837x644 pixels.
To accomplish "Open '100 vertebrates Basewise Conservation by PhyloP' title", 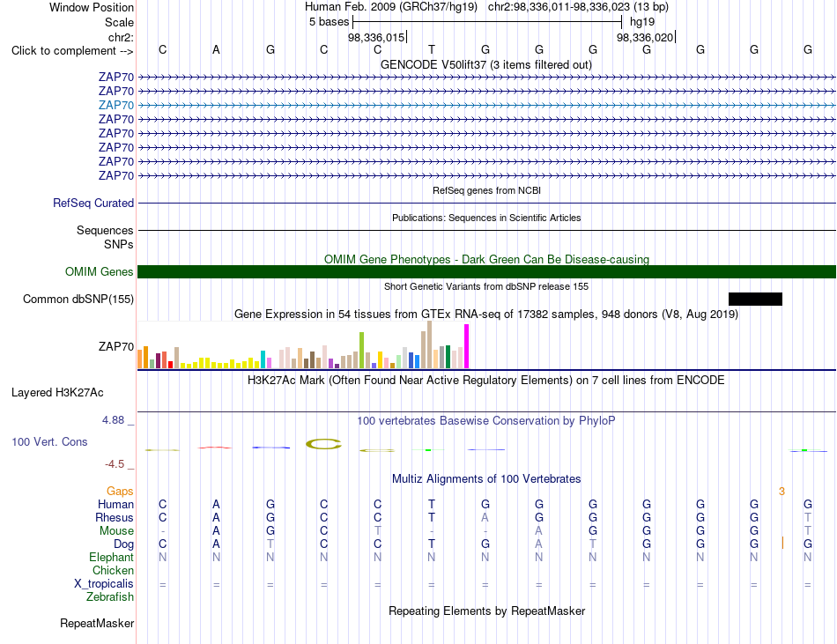I will pos(486,420).
